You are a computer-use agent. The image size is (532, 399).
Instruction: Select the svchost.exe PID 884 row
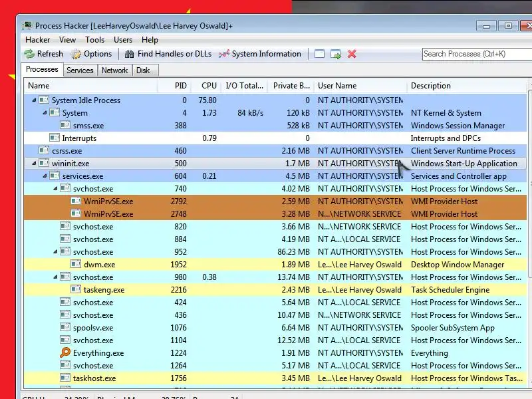point(275,239)
